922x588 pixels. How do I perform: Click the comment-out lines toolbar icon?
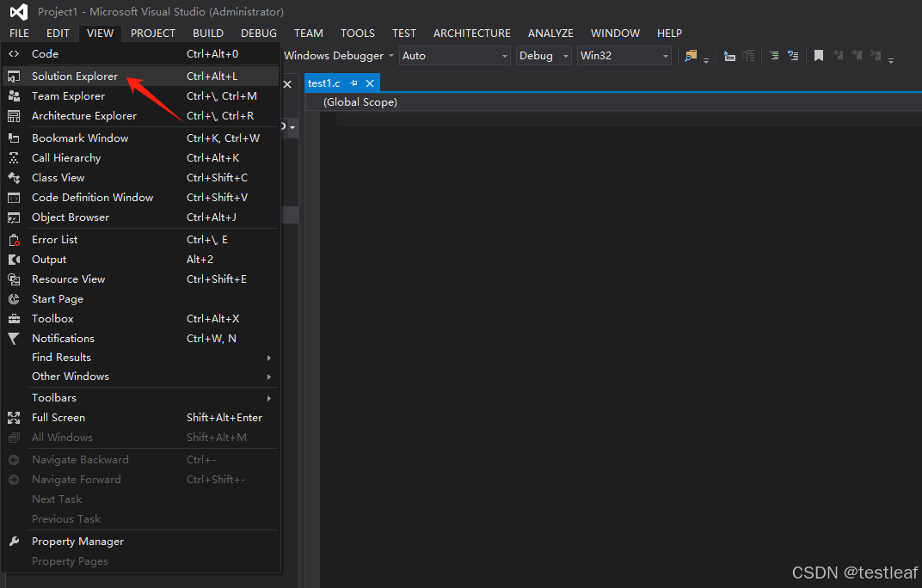pos(774,55)
